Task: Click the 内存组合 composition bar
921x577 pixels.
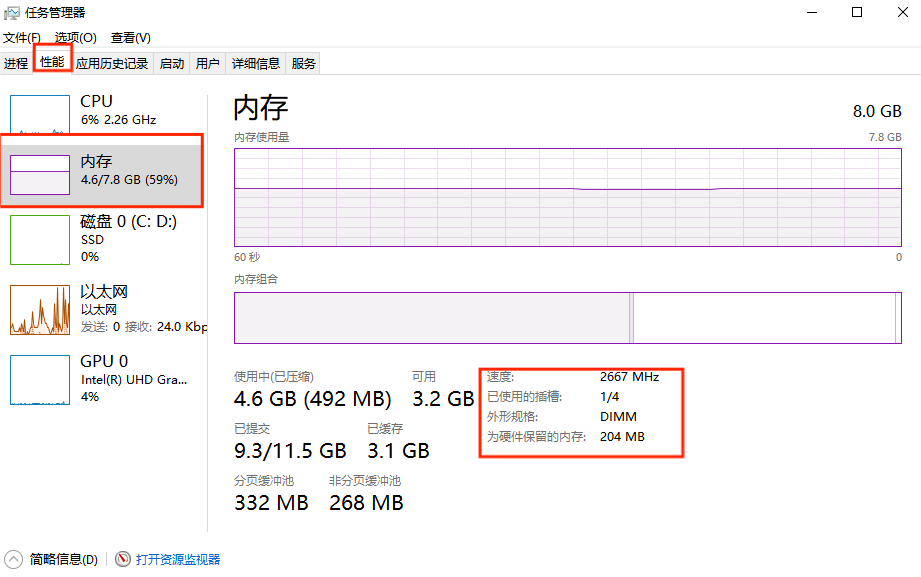Action: (x=567, y=318)
